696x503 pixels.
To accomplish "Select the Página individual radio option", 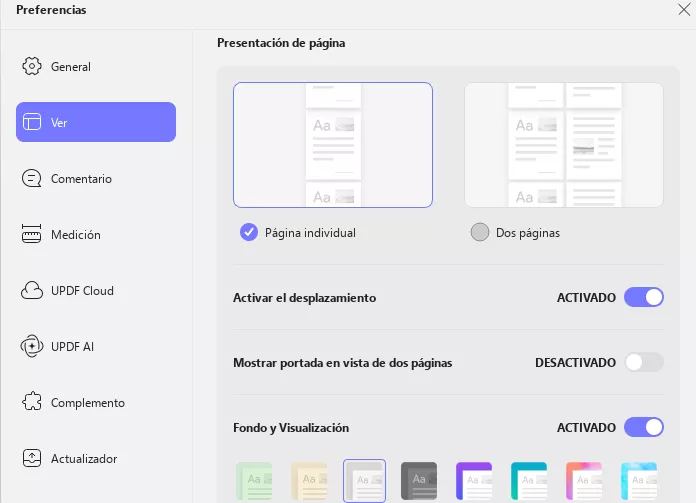I will tap(249, 232).
